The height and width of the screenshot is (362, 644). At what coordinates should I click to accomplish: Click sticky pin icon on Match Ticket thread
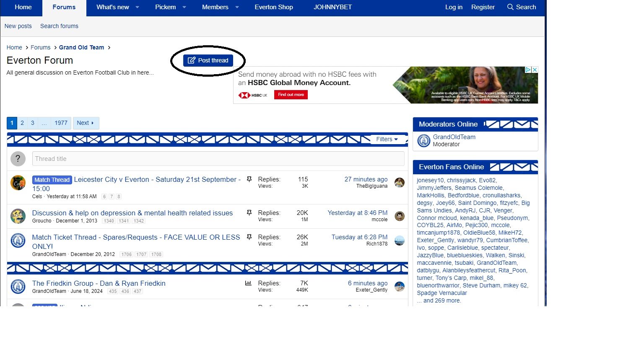(x=249, y=237)
